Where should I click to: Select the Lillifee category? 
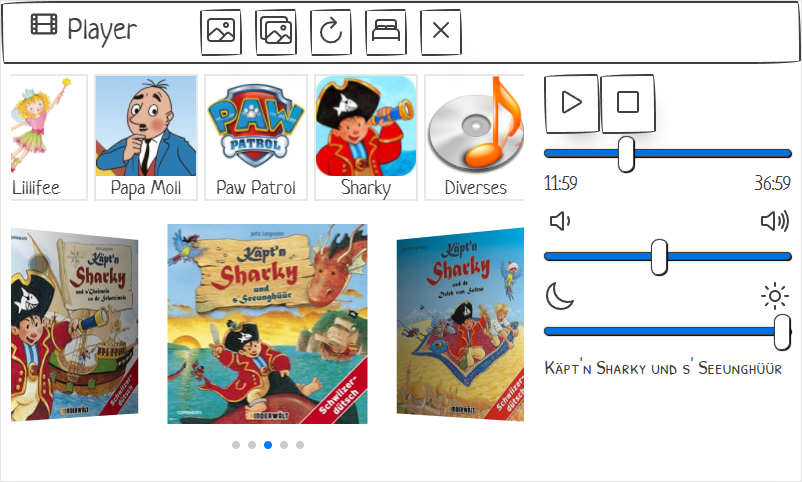[x=49, y=138]
